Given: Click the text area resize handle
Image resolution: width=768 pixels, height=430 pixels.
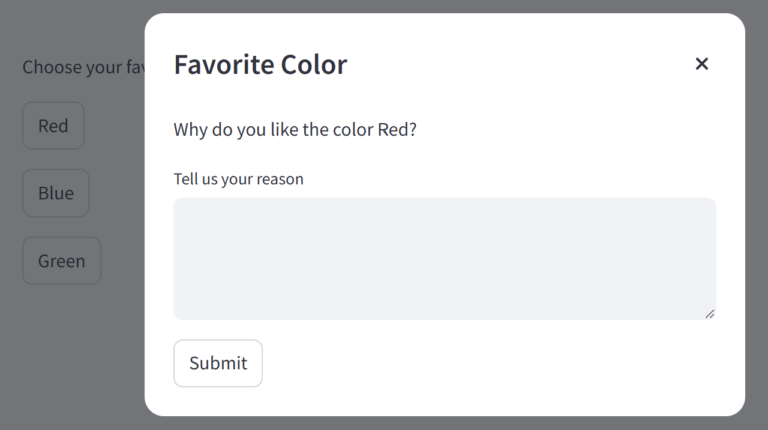Looking at the screenshot, I should coord(710,314).
